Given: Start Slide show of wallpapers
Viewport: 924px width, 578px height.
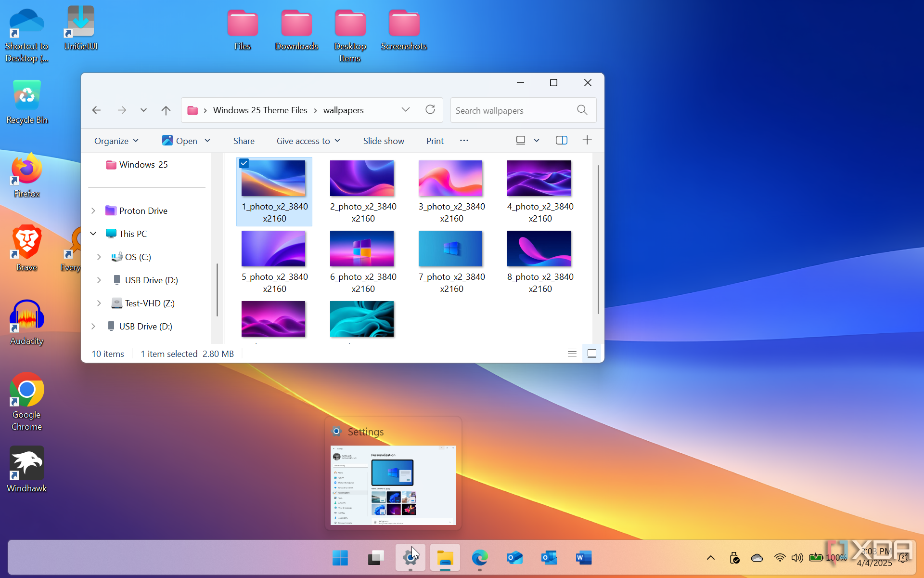Looking at the screenshot, I should pos(384,141).
